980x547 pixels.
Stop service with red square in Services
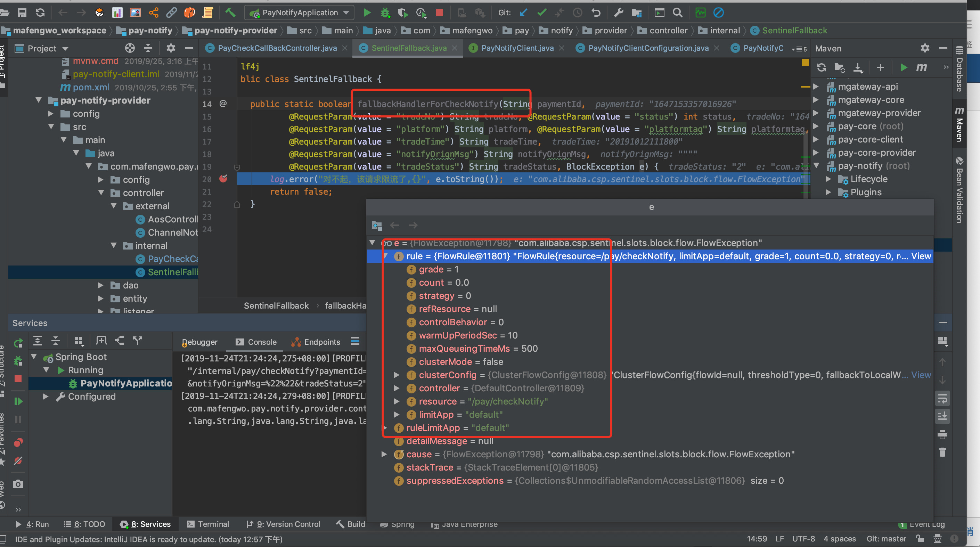click(18, 379)
